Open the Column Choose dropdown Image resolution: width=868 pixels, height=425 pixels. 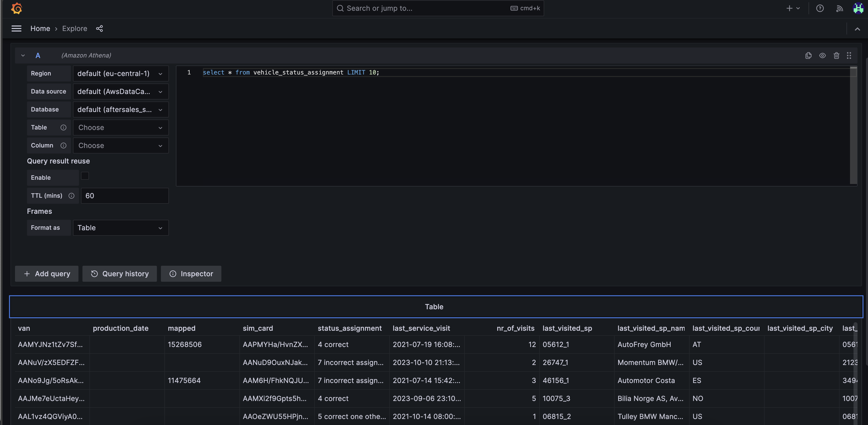[121, 145]
